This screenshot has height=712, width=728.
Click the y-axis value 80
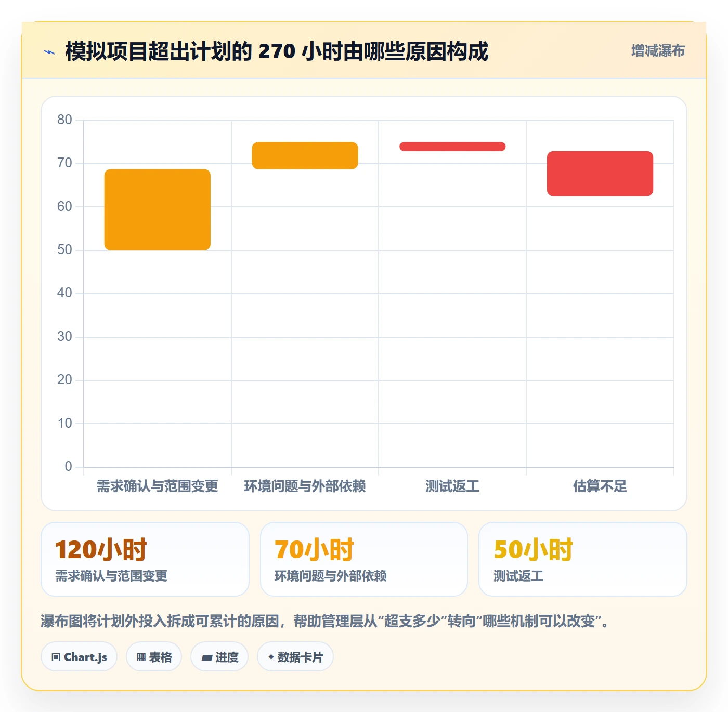pos(64,120)
